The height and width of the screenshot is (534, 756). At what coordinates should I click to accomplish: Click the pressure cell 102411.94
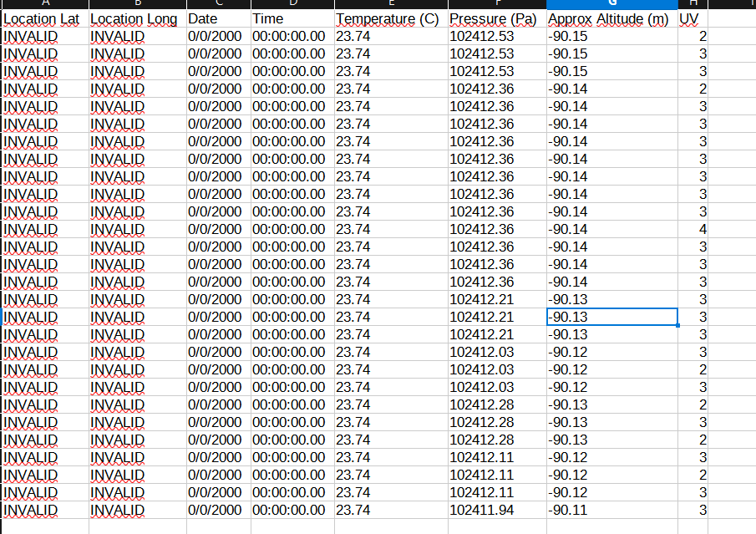click(497, 510)
